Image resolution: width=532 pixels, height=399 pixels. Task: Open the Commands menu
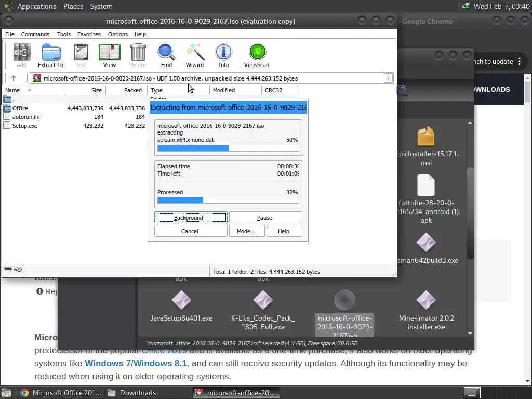point(35,34)
